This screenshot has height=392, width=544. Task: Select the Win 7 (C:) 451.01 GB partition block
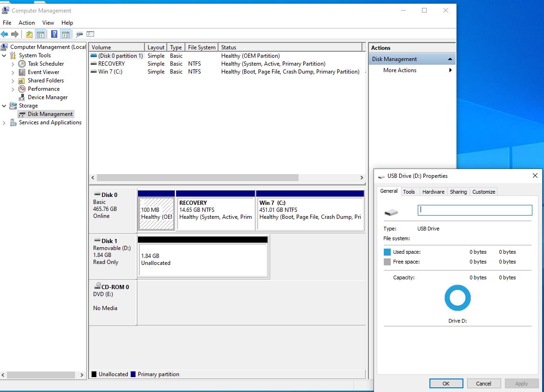pyautogui.click(x=310, y=210)
